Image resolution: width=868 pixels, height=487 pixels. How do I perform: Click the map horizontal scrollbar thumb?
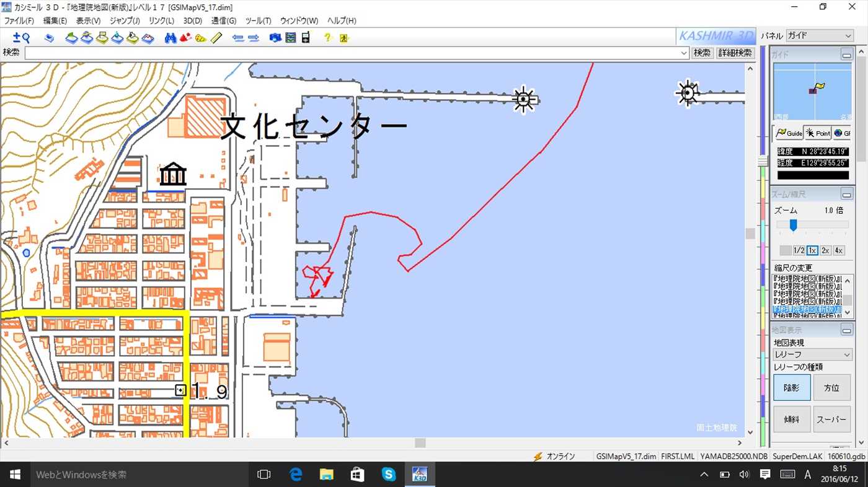(420, 443)
